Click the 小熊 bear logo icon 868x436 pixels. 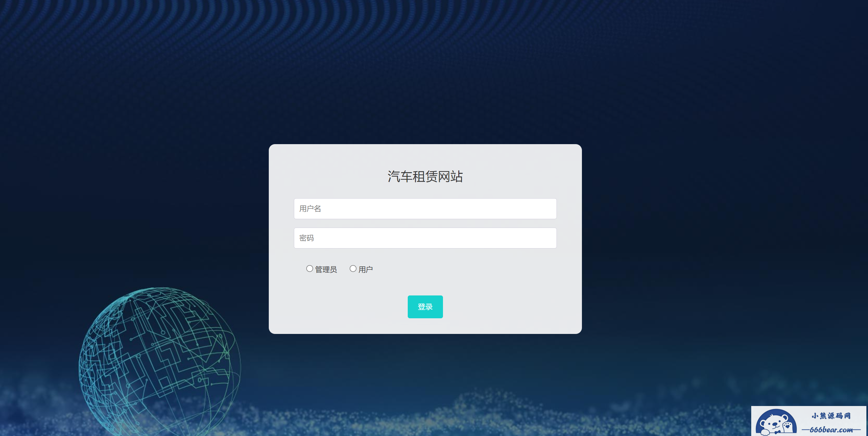pos(776,422)
